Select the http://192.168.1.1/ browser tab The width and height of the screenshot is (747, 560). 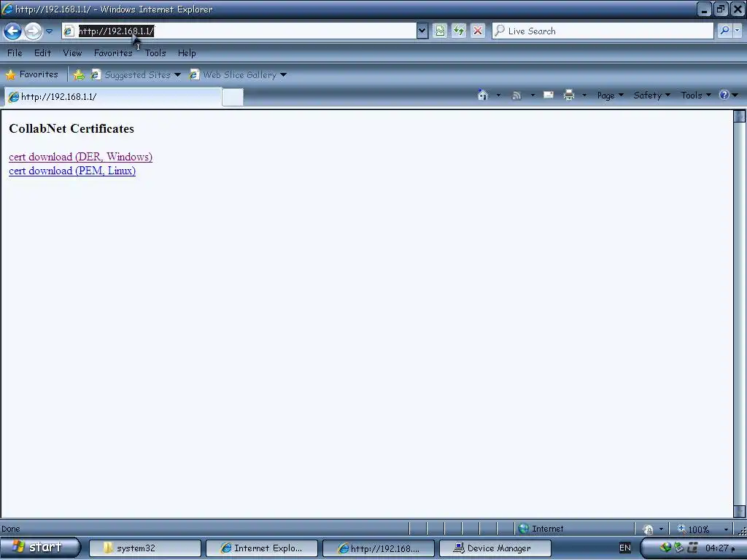(113, 97)
